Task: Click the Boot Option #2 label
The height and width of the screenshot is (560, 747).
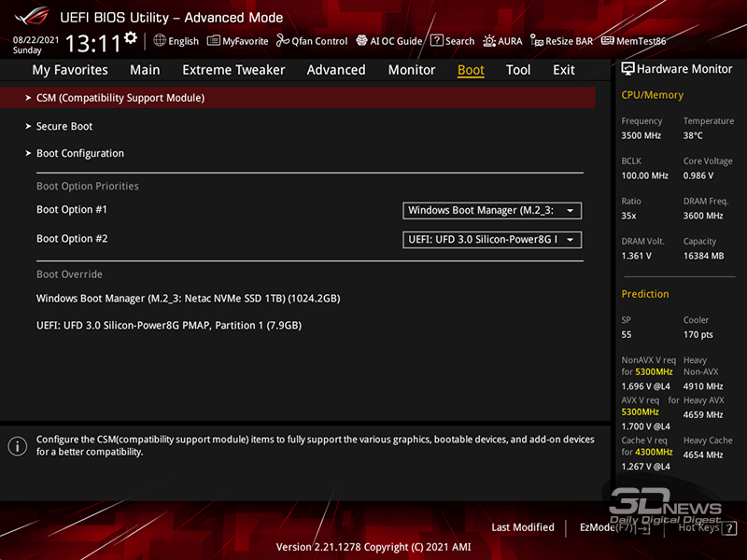Action: [x=72, y=239]
